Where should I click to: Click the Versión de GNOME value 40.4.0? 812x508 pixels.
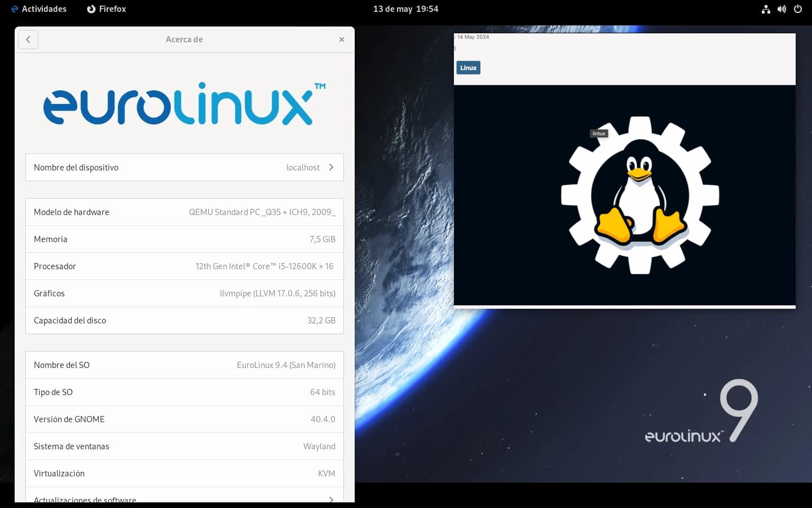pyautogui.click(x=323, y=419)
